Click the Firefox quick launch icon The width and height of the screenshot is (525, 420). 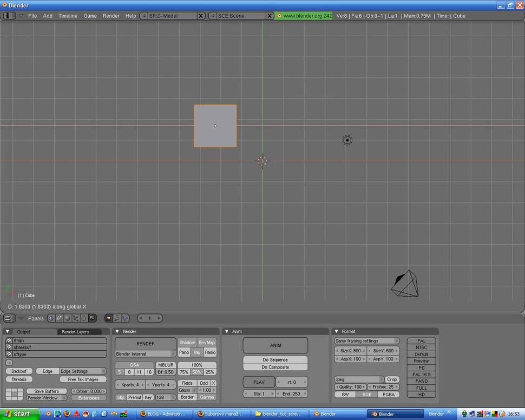point(67,414)
